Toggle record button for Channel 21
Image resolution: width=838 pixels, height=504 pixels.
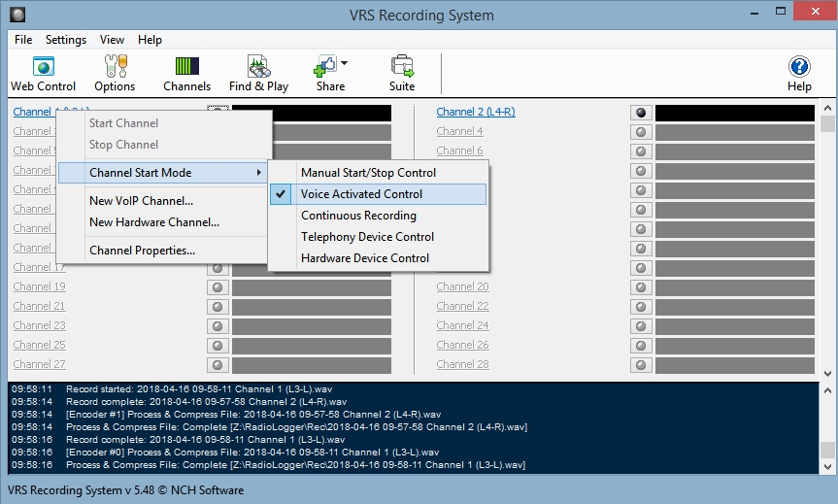(x=218, y=306)
